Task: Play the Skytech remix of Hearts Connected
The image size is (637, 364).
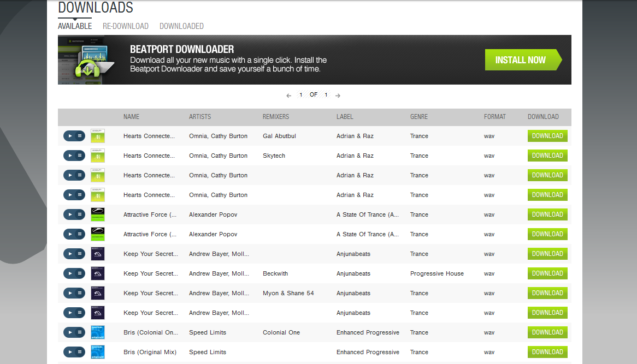Action: 70,156
